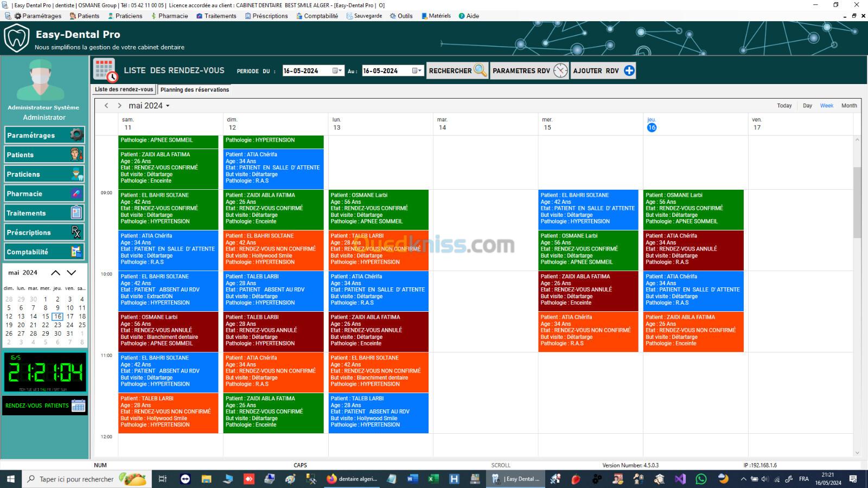Open Pharmacie using the pill icon
The width and height of the screenshot is (868, 488).
tap(76, 194)
